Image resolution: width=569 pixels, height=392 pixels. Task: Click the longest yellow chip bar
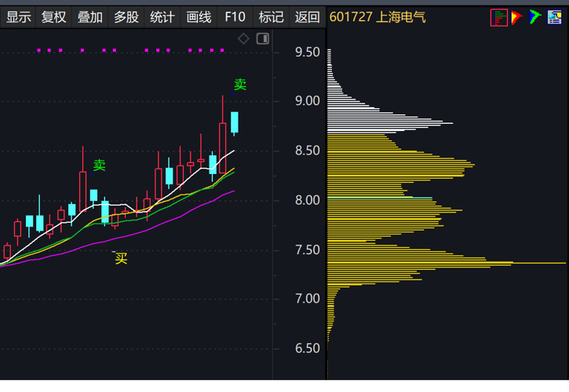(447, 263)
